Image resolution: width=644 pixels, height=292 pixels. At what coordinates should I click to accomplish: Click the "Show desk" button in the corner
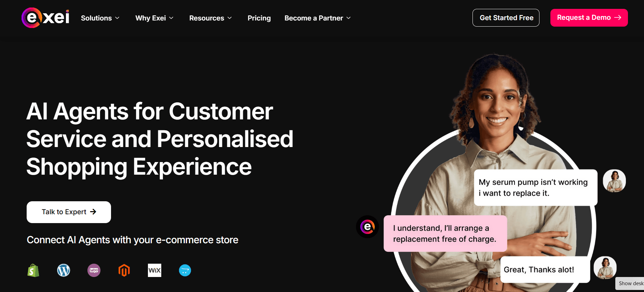(x=630, y=283)
